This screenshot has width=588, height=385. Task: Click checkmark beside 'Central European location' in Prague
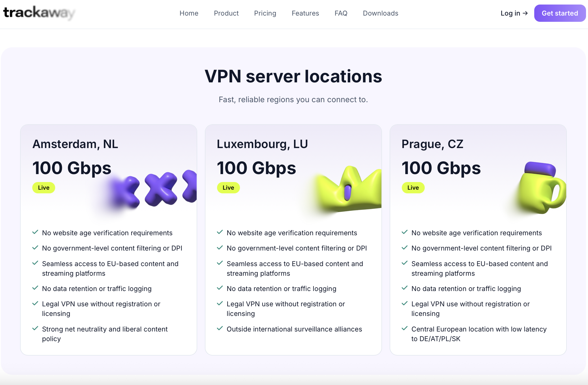405,328
